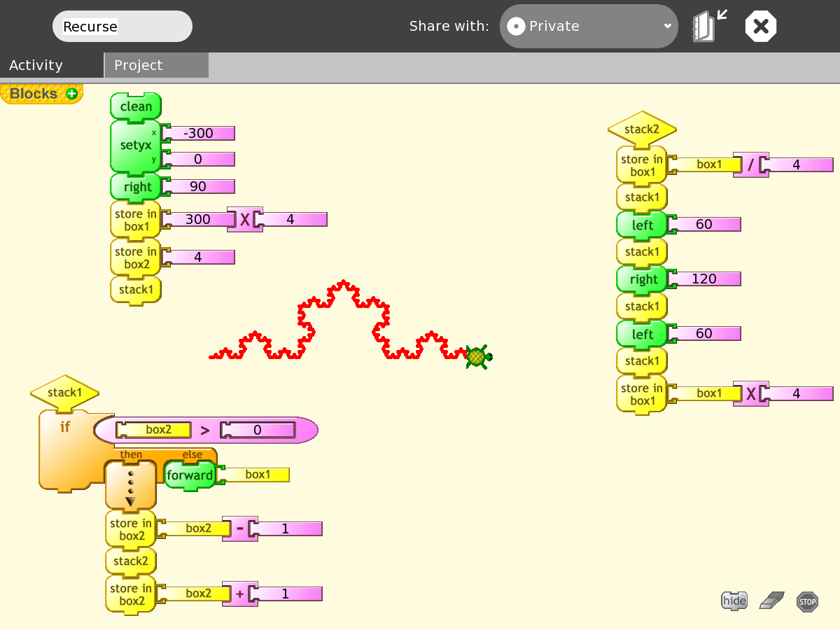This screenshot has height=630, width=840.
Task: Click the turtle on the canvas
Action: coord(478,356)
